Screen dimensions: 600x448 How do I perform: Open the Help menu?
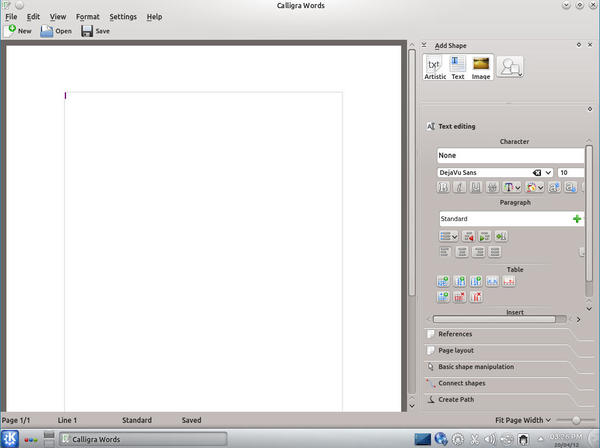pos(154,17)
